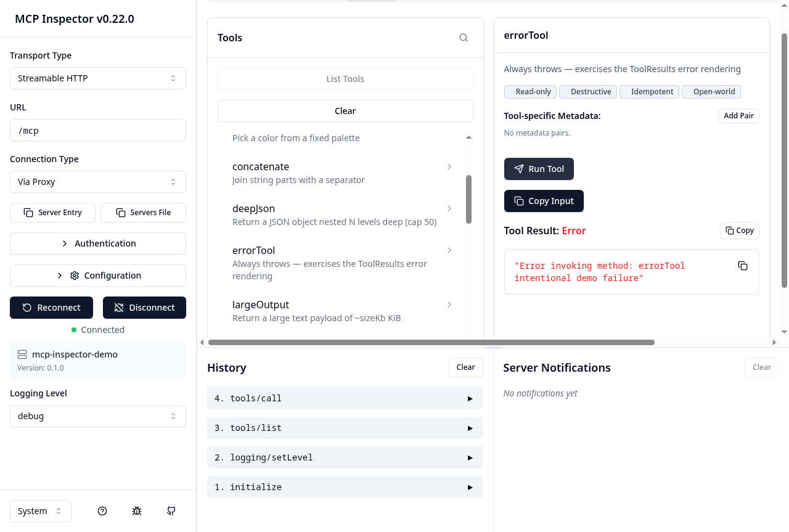Viewport: 789px width, 532px height.
Task: Click the Open-world annotation badge
Action: click(711, 92)
